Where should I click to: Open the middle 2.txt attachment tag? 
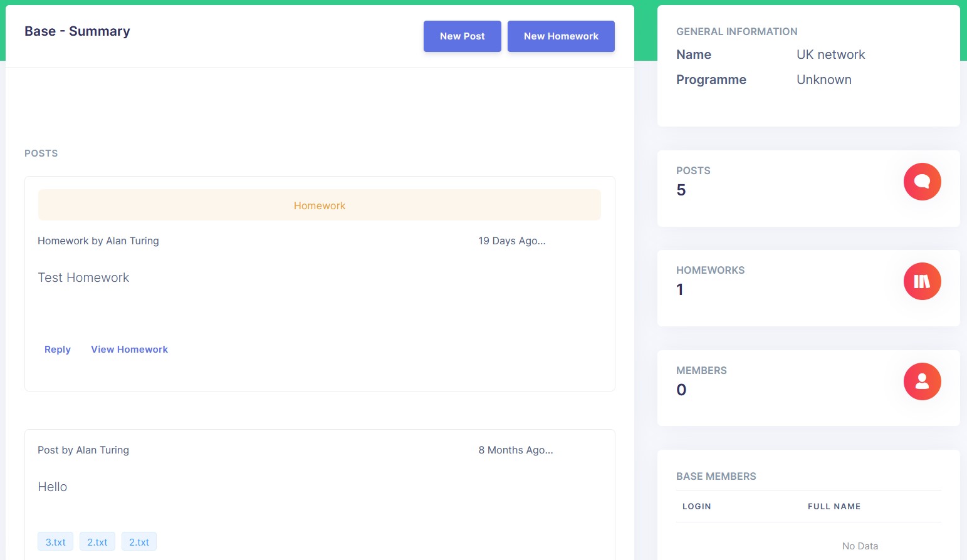pos(97,542)
